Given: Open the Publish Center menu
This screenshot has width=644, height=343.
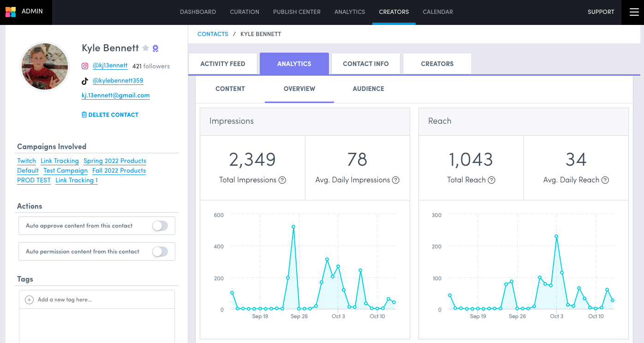Looking at the screenshot, I should (x=297, y=12).
